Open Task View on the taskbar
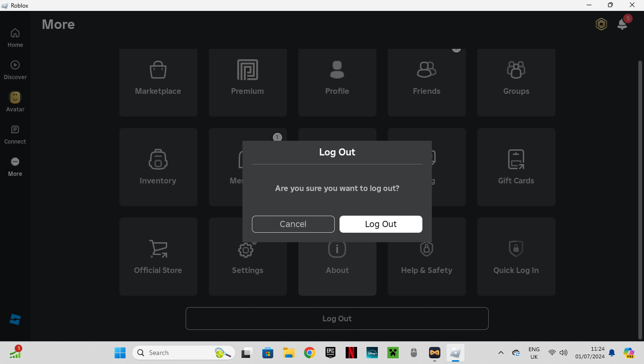 click(x=246, y=353)
